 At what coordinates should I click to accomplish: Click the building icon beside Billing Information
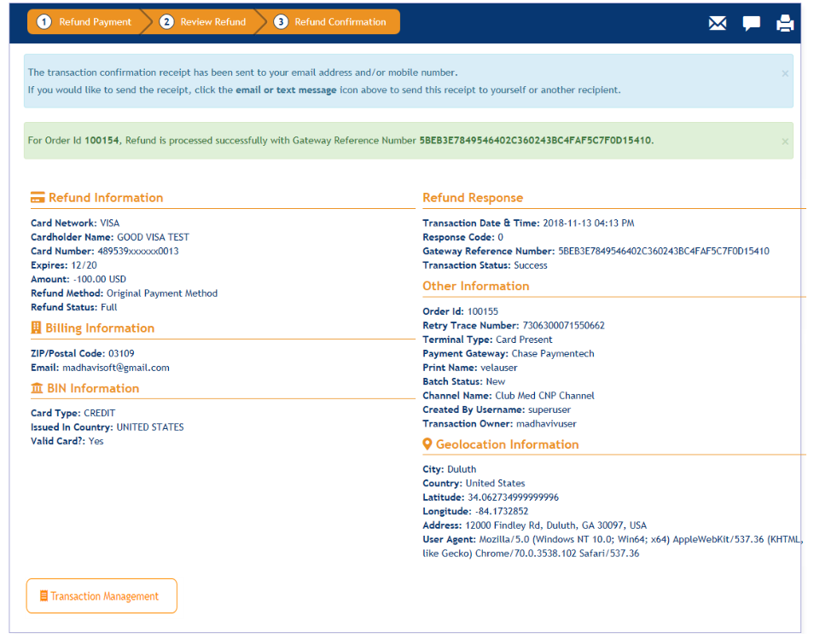click(x=36, y=328)
